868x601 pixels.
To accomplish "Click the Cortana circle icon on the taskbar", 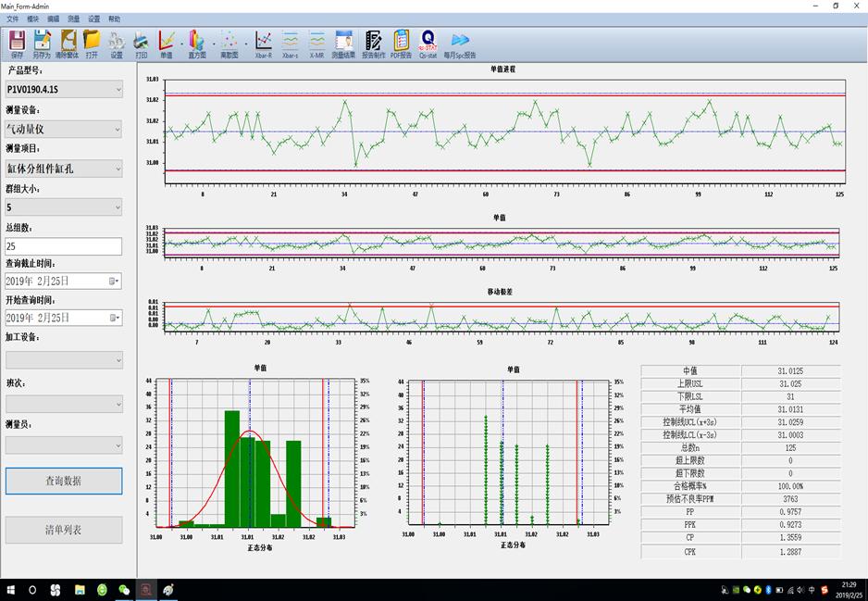I will 32,590.
